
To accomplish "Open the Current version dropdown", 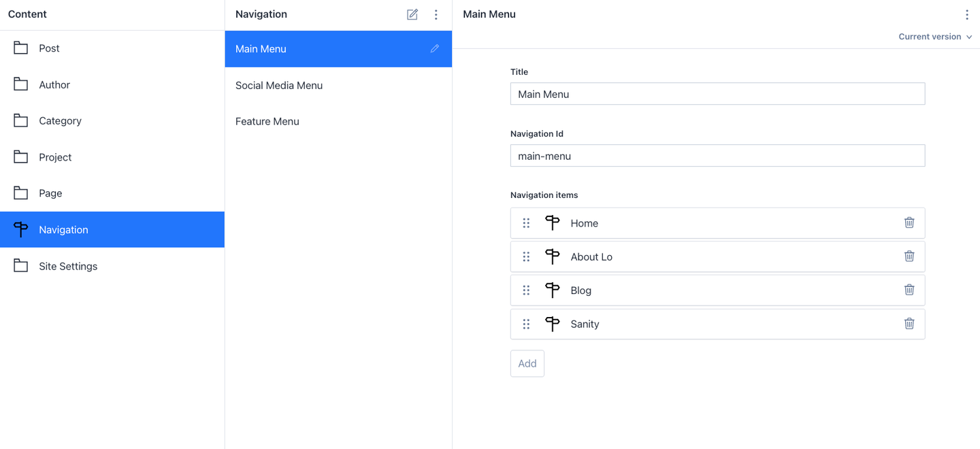I will pyautogui.click(x=935, y=36).
